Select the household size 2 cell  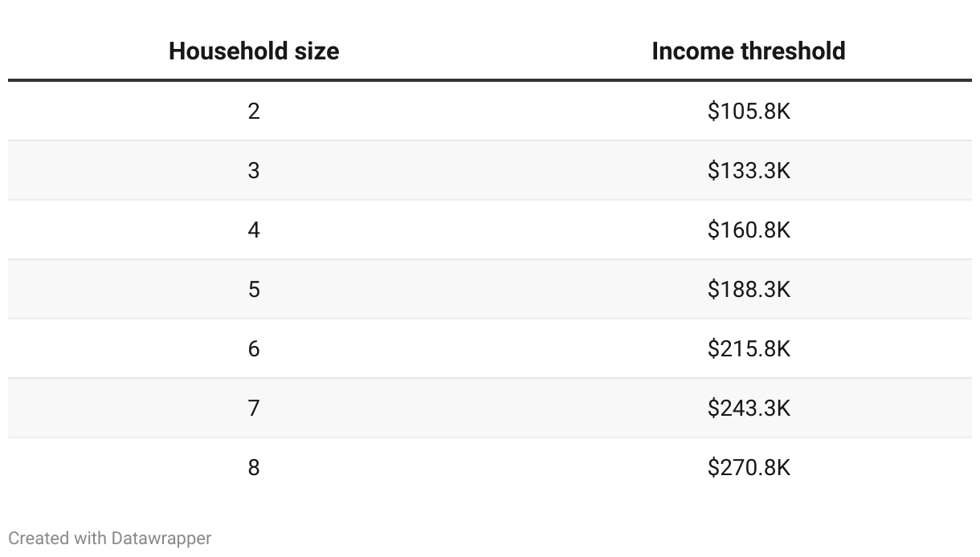[254, 111]
